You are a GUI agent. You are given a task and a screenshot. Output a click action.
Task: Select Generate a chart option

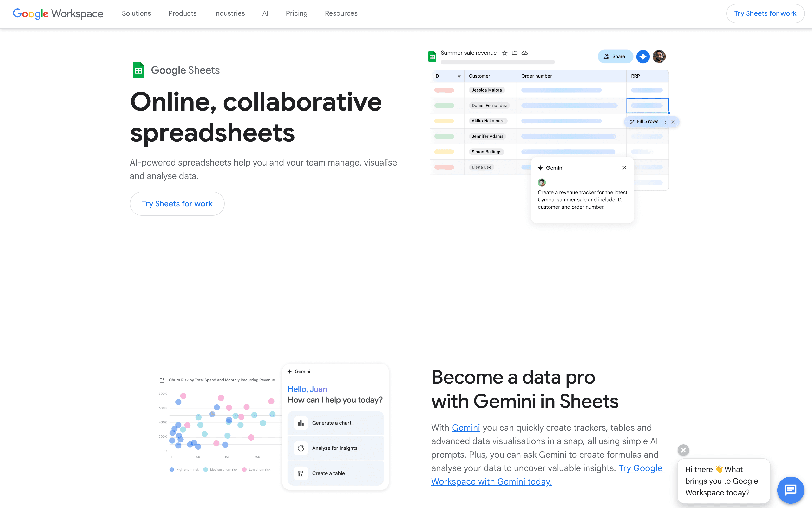[x=335, y=423]
